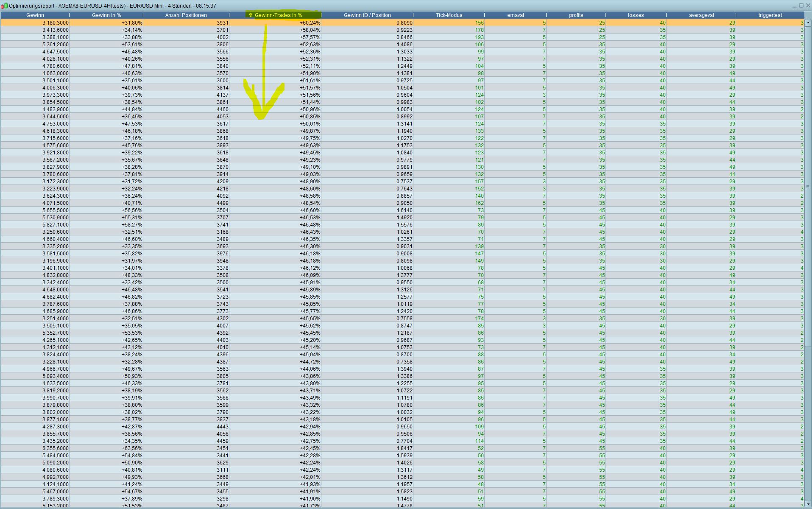Click the +50,01% Gewinn-Trades cell
The height and width of the screenshot is (509, 812).
[275, 124]
